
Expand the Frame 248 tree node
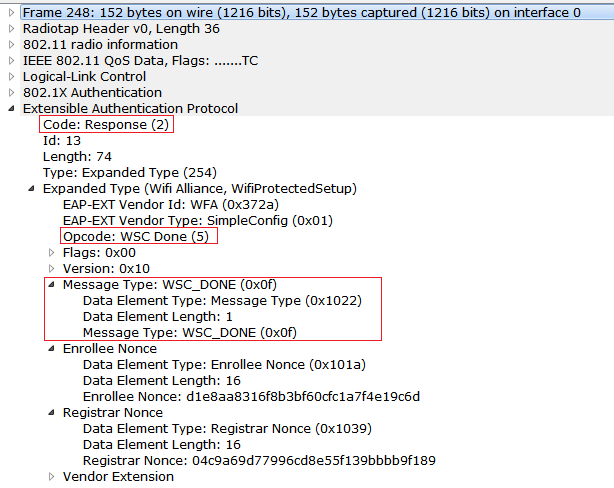pyautogui.click(x=11, y=13)
